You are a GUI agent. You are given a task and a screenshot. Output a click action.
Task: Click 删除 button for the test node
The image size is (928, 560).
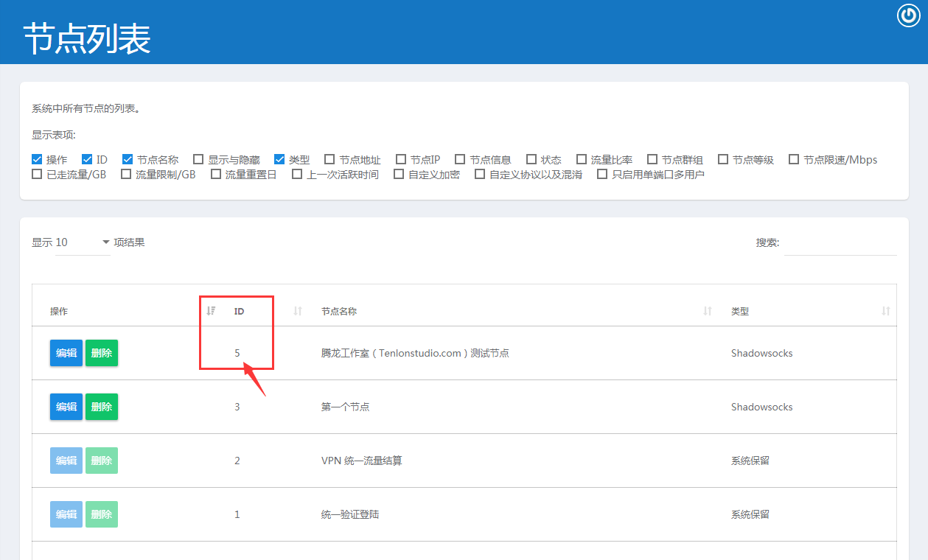[101, 352]
